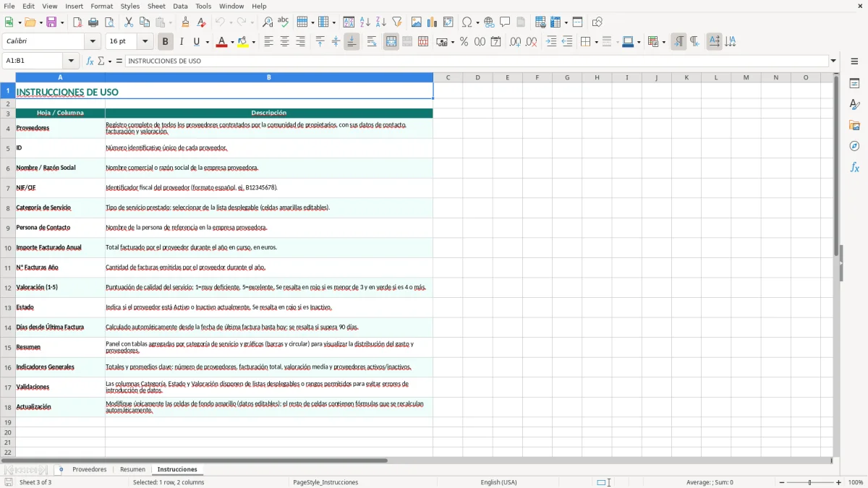The image size is (868, 488).
Task: Open Function Wizard fx icon
Action: [90, 61]
